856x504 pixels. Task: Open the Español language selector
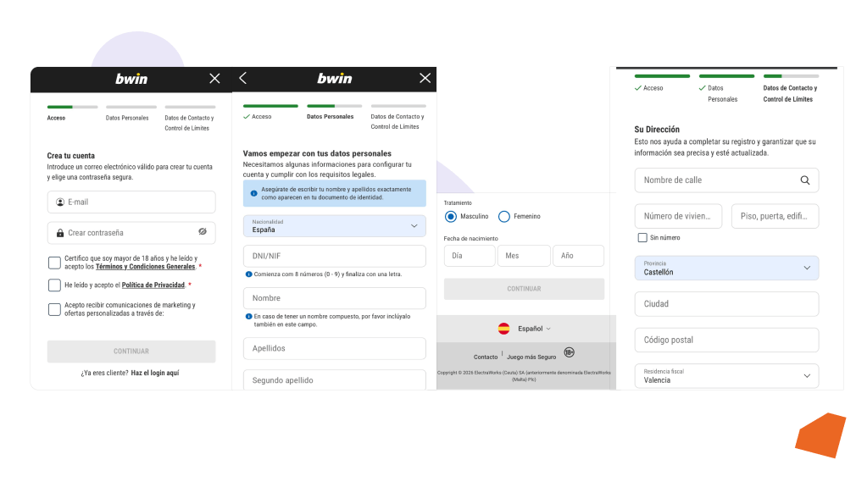534,329
